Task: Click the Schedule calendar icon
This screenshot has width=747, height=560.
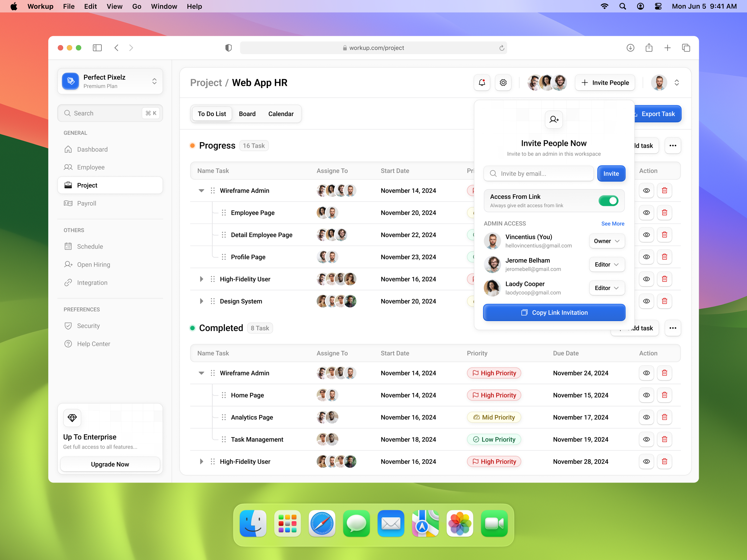Action: click(x=68, y=246)
